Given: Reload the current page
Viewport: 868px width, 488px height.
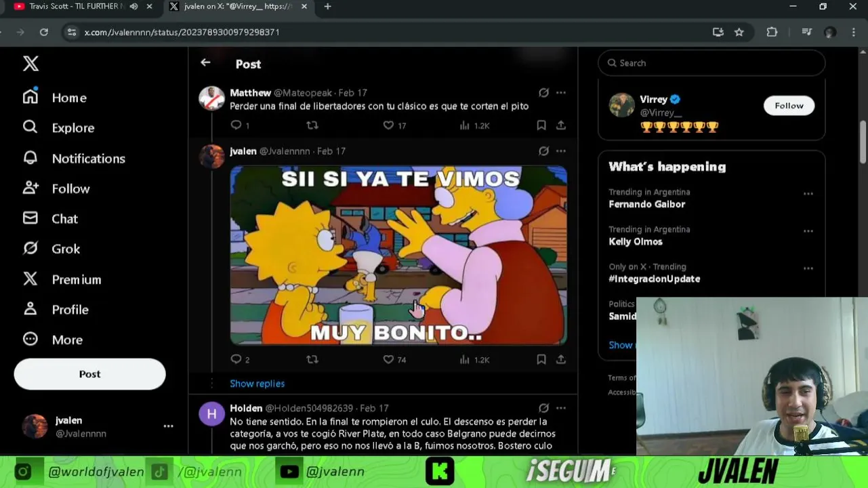Looking at the screenshot, I should click(x=44, y=32).
